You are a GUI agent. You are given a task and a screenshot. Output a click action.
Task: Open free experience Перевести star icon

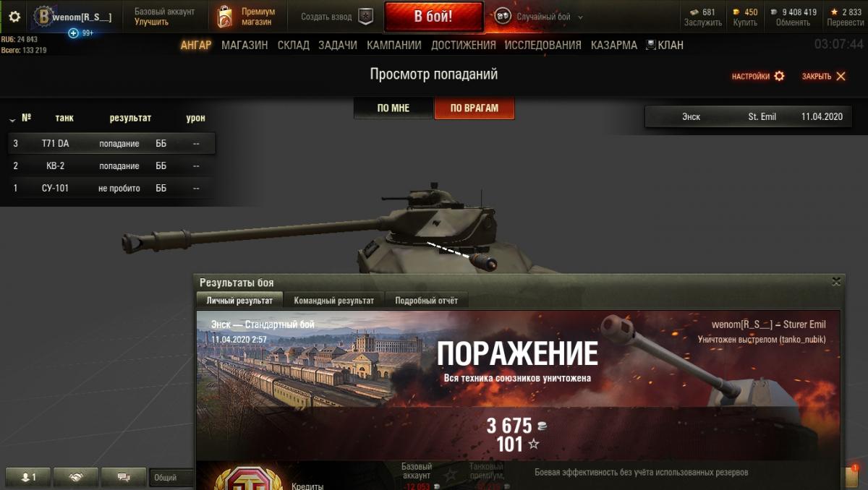(834, 12)
